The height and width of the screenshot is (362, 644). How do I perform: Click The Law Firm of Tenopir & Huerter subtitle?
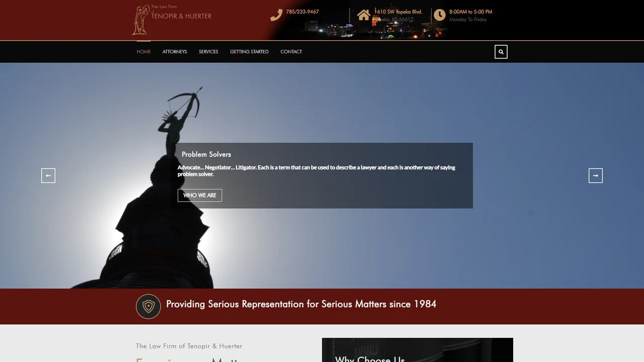[189, 346]
